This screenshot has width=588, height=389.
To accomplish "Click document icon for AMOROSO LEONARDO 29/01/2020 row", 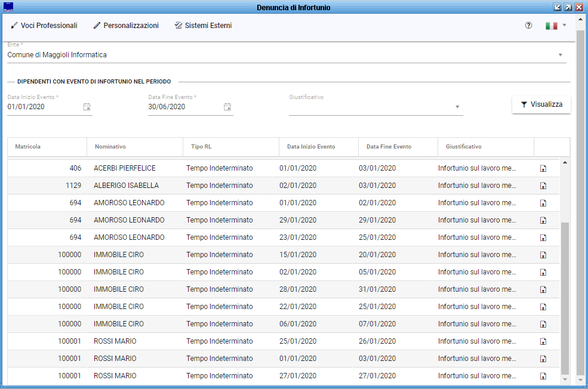I will (x=543, y=220).
